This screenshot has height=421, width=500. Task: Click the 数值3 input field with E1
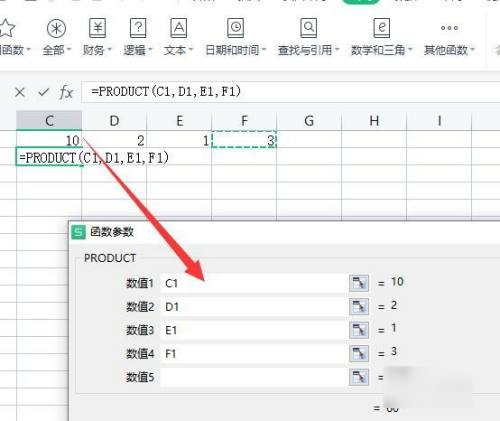(x=254, y=330)
